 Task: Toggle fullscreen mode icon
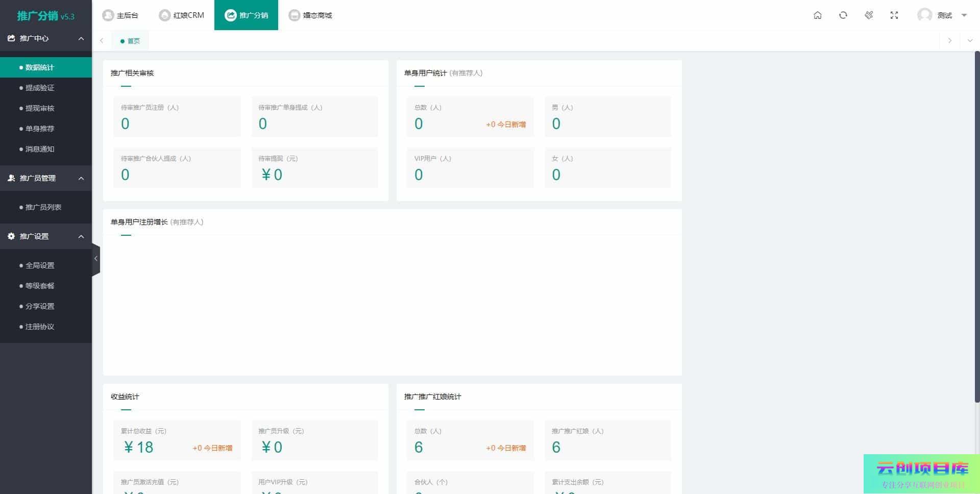(x=894, y=15)
